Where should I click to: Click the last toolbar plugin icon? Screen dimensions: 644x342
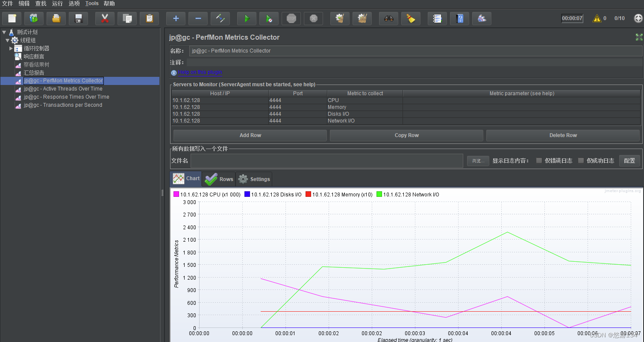[x=482, y=18]
